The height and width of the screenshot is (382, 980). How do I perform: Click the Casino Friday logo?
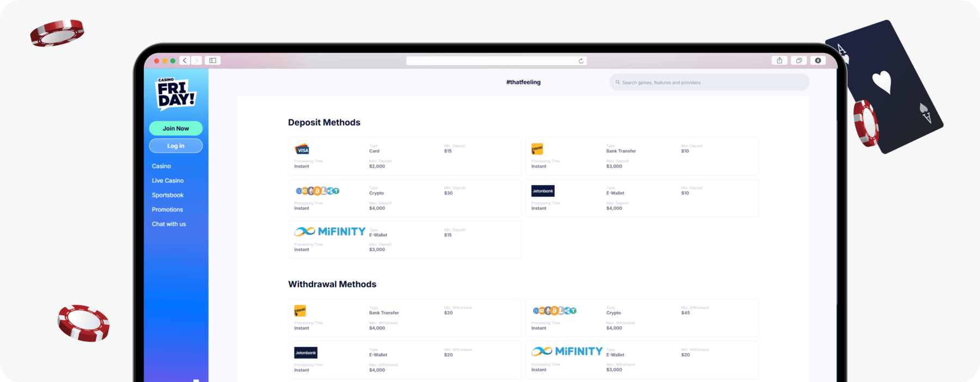(176, 94)
